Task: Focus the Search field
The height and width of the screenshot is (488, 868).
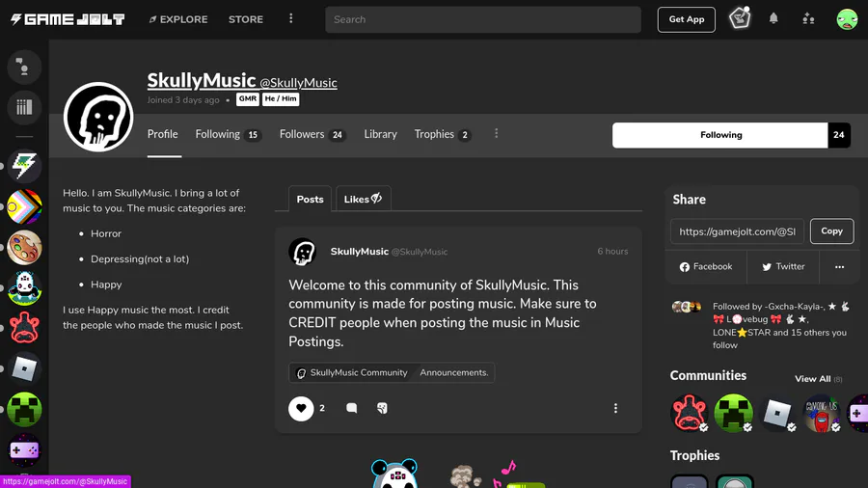Action: [x=483, y=19]
